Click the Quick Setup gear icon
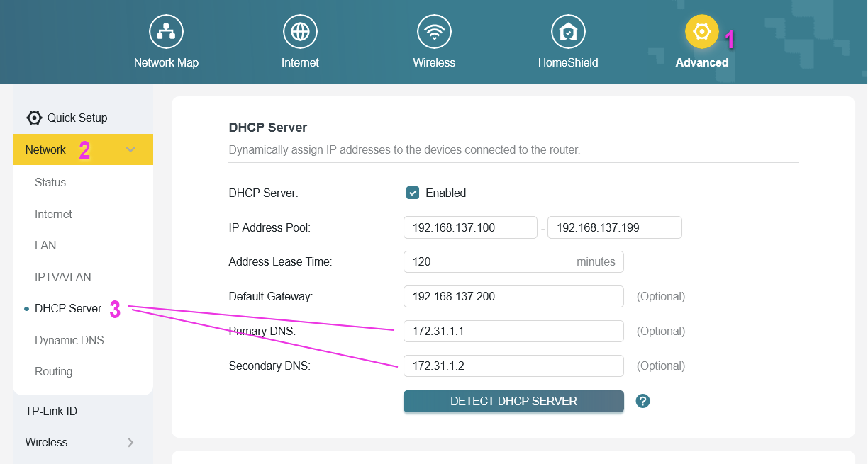Screen dimensions: 868x464 (x=34, y=118)
